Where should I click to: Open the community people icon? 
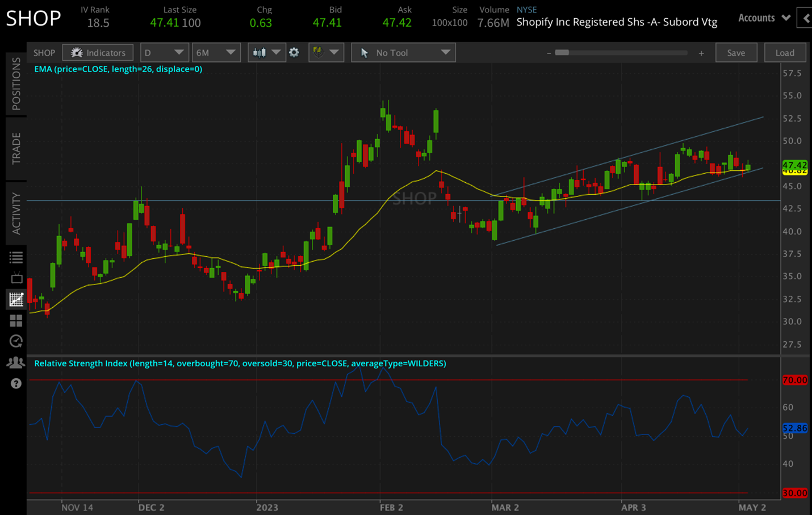(x=16, y=362)
